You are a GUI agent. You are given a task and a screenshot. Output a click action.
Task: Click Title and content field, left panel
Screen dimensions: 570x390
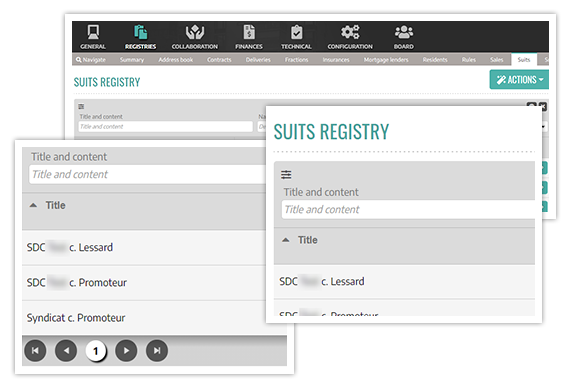pyautogui.click(x=149, y=174)
